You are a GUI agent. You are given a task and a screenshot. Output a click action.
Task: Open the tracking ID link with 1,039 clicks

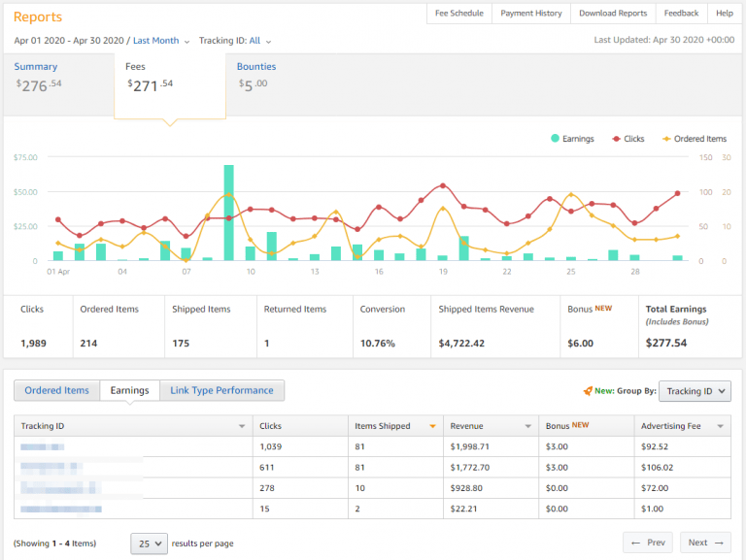click(x=42, y=446)
